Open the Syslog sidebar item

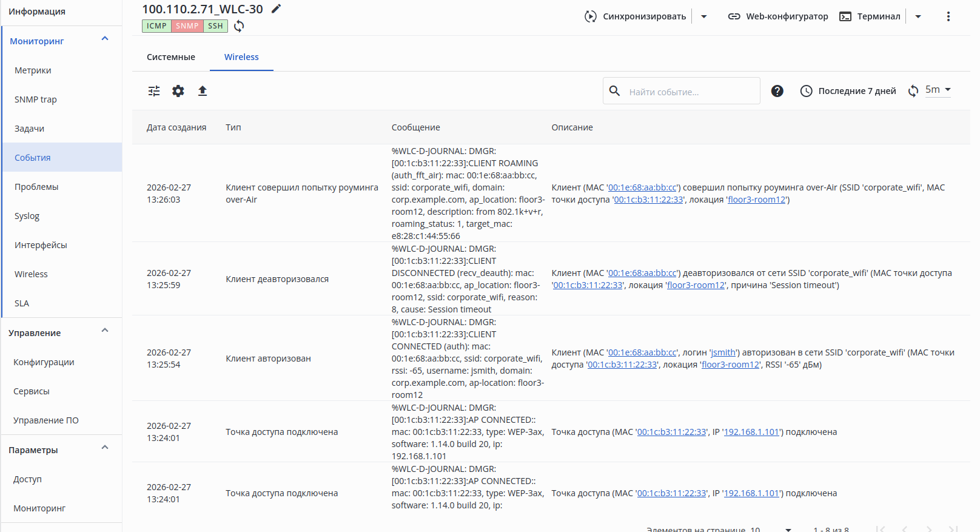[x=27, y=216]
